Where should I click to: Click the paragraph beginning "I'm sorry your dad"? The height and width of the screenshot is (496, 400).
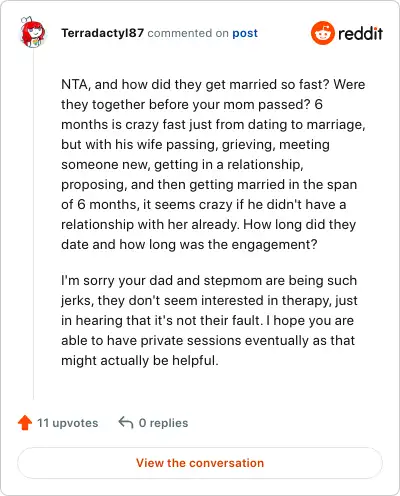coord(209,320)
